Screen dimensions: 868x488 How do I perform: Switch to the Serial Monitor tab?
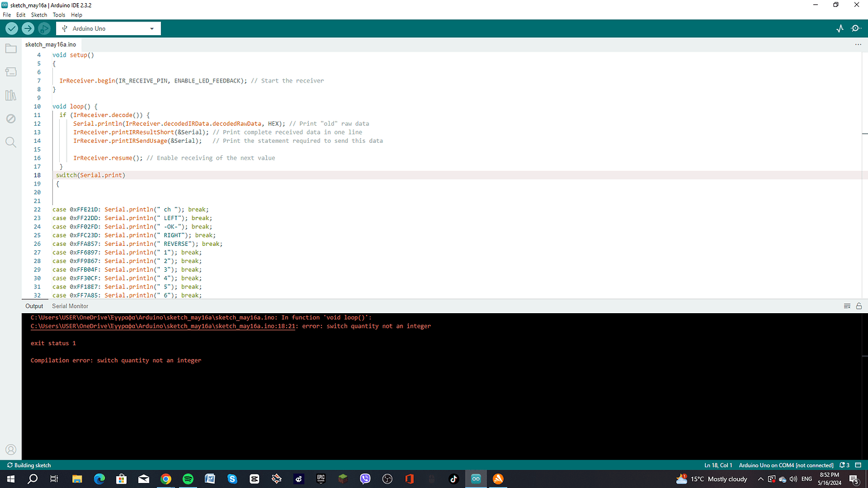(x=69, y=306)
